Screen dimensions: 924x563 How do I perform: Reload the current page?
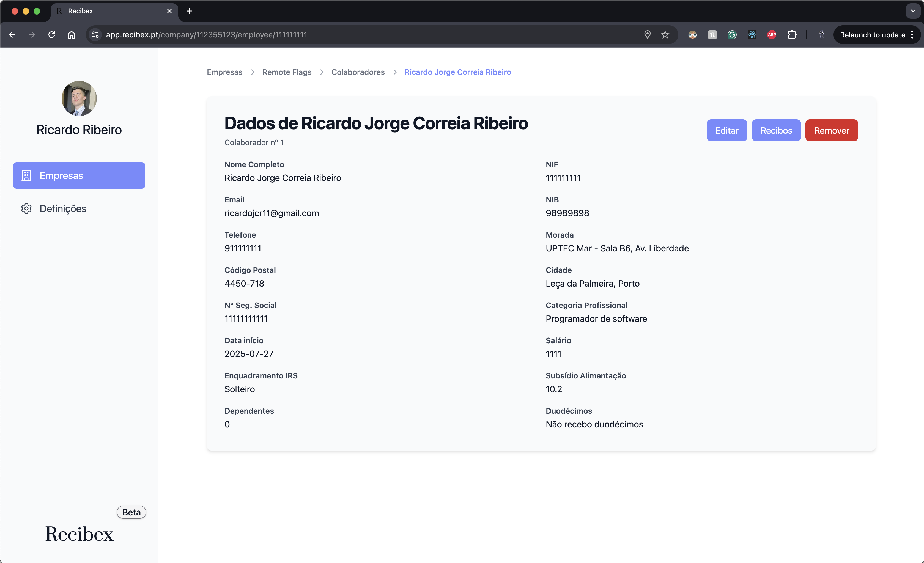pyautogui.click(x=52, y=35)
